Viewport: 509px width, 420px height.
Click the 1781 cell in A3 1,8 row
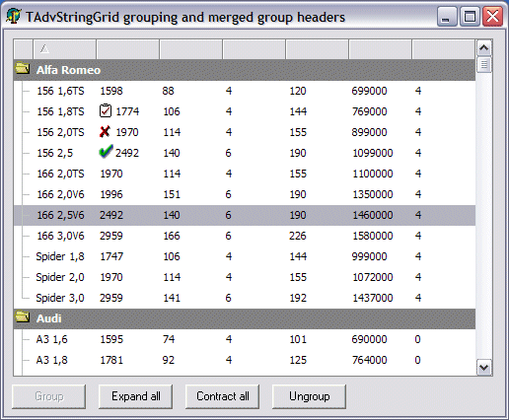tap(111, 360)
